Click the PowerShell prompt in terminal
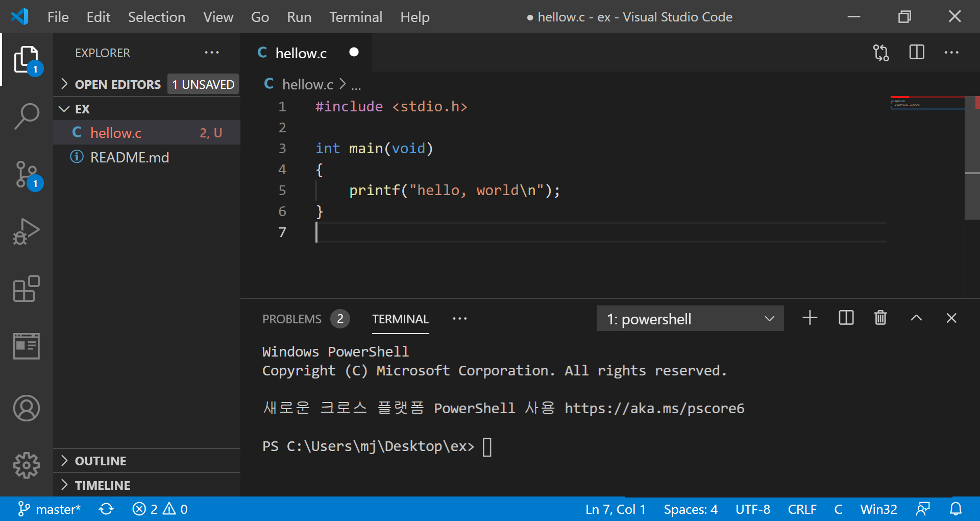Image resolution: width=980 pixels, height=521 pixels. click(x=369, y=446)
